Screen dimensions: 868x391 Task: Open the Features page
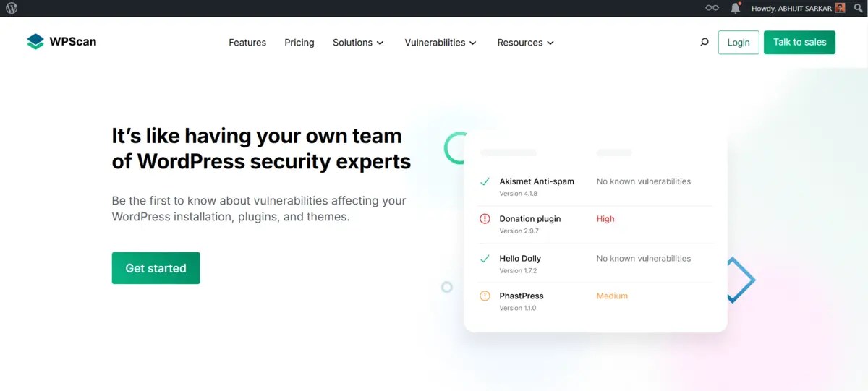(x=247, y=43)
